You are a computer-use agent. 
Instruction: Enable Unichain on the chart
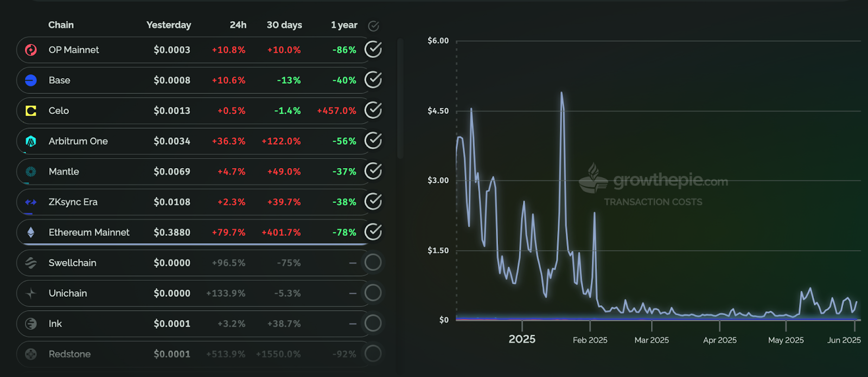pyautogui.click(x=373, y=293)
